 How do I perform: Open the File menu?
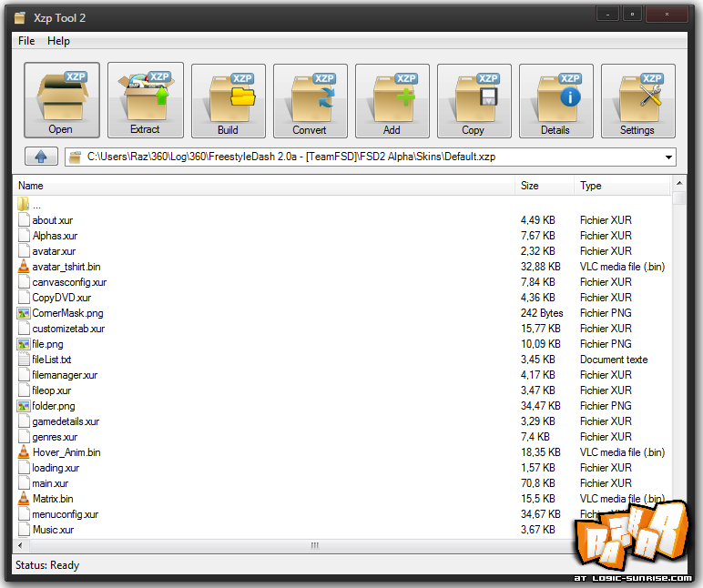click(x=26, y=41)
